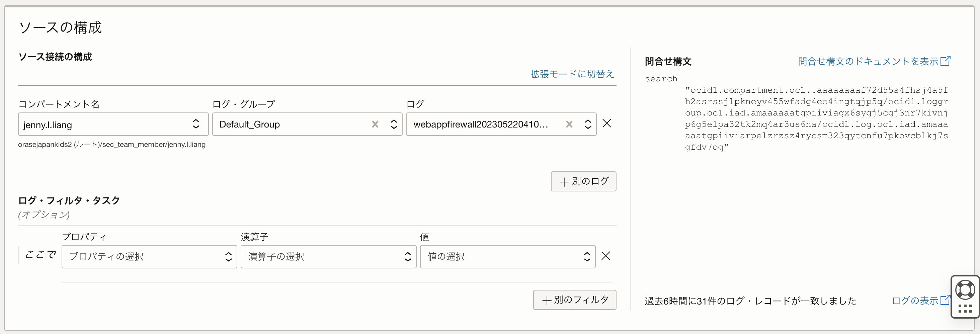Expand the ログ・グループ dropdown arrows
Screen dimensions: 980x334
[394, 124]
